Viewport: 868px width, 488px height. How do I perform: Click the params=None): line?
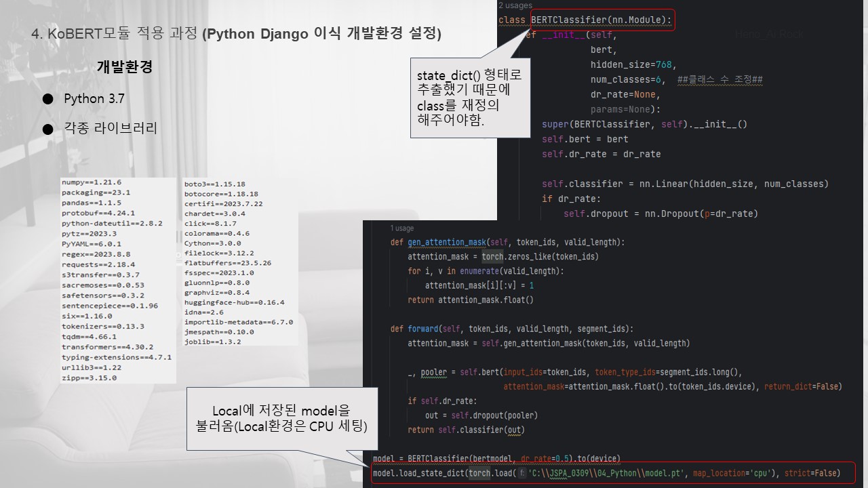point(625,109)
